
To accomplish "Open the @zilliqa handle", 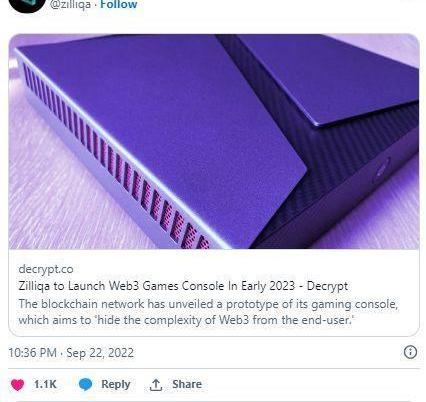I will (x=70, y=5).
